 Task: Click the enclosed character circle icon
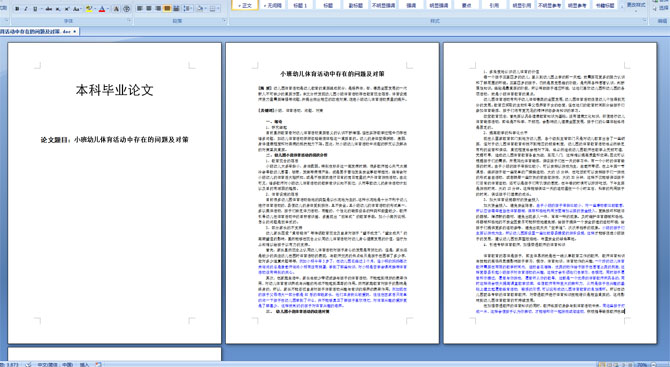[126, 9]
